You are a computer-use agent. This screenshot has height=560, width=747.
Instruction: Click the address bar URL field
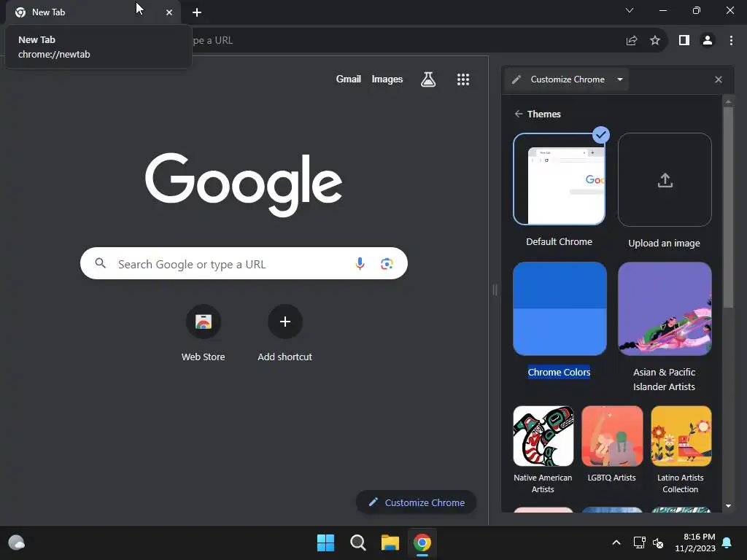(405, 41)
